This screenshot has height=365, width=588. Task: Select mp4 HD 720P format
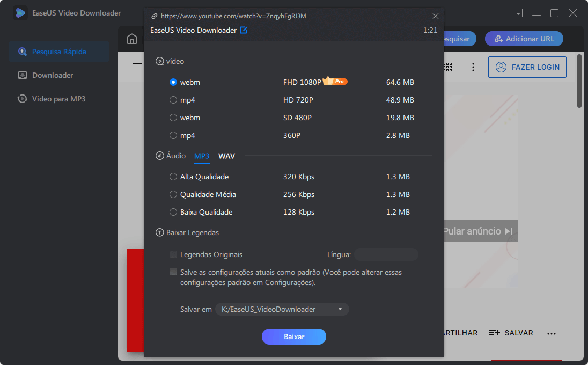(x=173, y=100)
